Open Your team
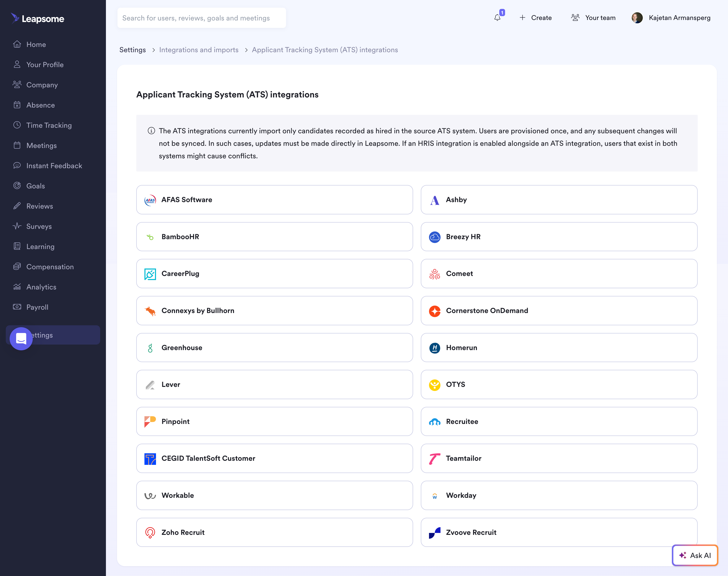The image size is (728, 576). pyautogui.click(x=593, y=18)
